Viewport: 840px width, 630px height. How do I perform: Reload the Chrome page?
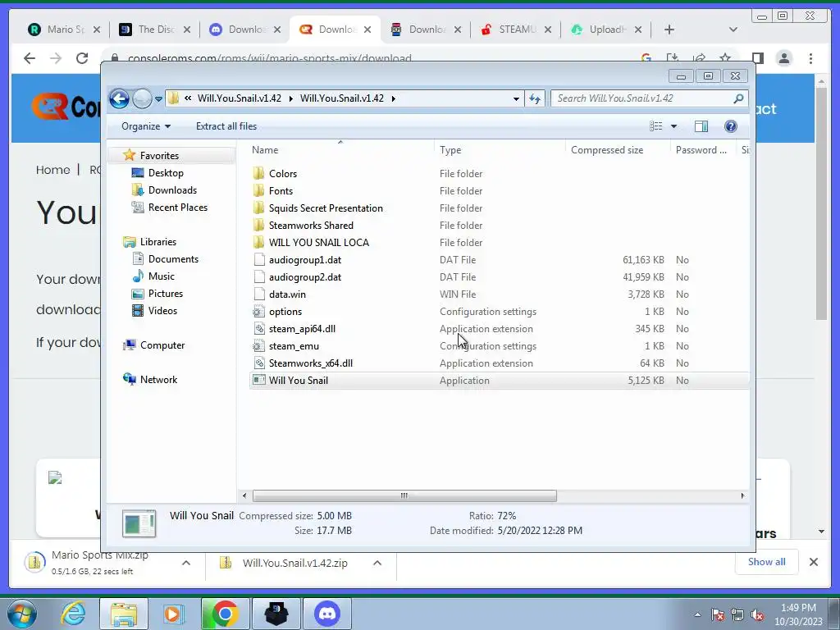tap(82, 58)
